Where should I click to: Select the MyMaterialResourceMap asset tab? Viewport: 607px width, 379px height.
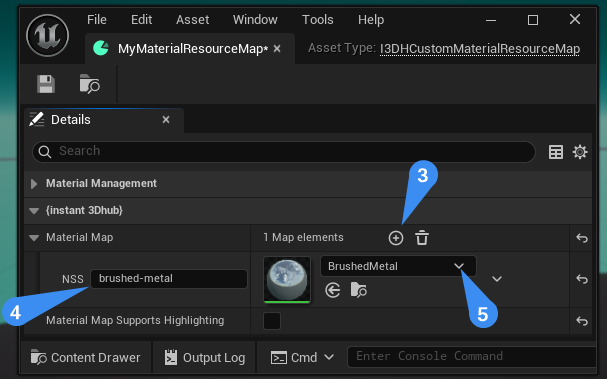pyautogui.click(x=190, y=49)
